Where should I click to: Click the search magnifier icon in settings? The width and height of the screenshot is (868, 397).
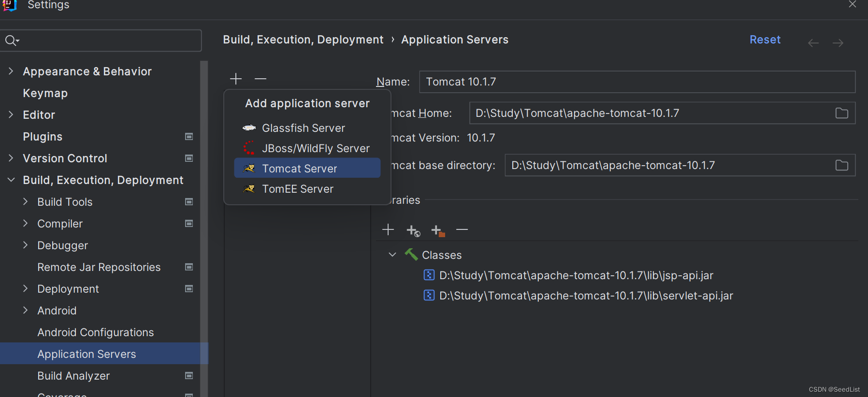click(x=12, y=41)
